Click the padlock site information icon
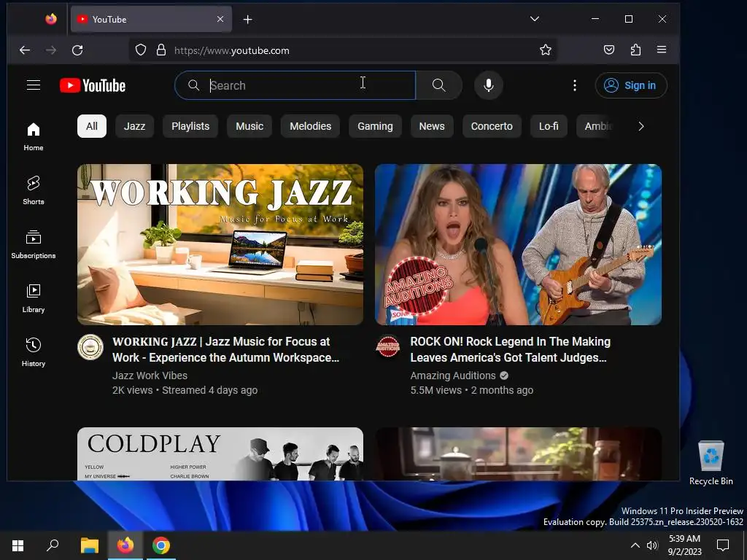This screenshot has height=560, width=747. pos(161,50)
